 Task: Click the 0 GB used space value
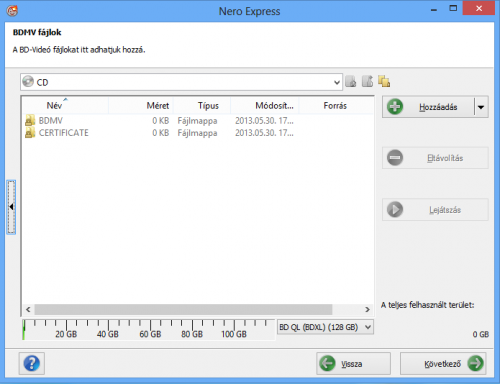coord(481,334)
